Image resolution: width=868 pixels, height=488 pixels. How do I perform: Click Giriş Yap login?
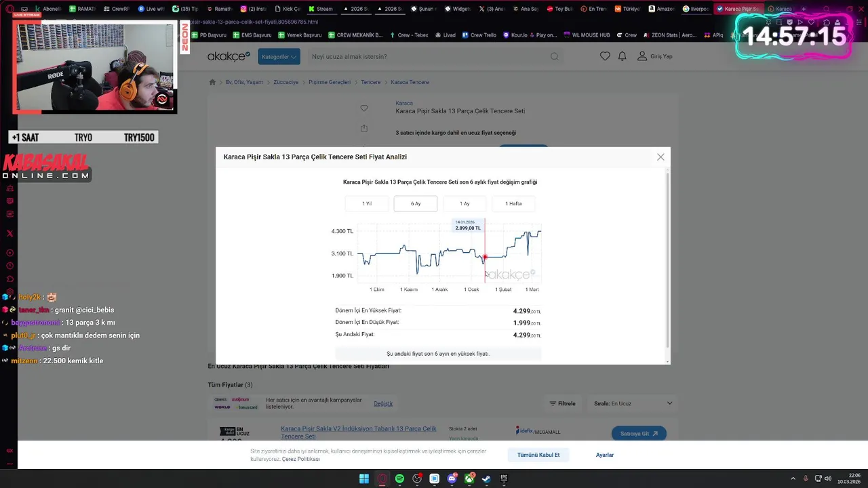(x=655, y=56)
